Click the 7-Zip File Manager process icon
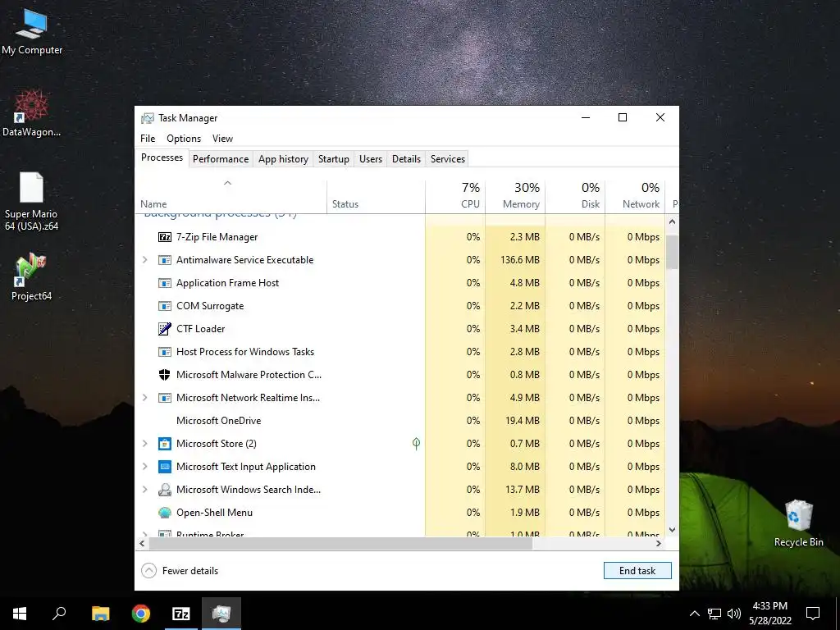Screen dimensions: 840x630 tap(164, 237)
